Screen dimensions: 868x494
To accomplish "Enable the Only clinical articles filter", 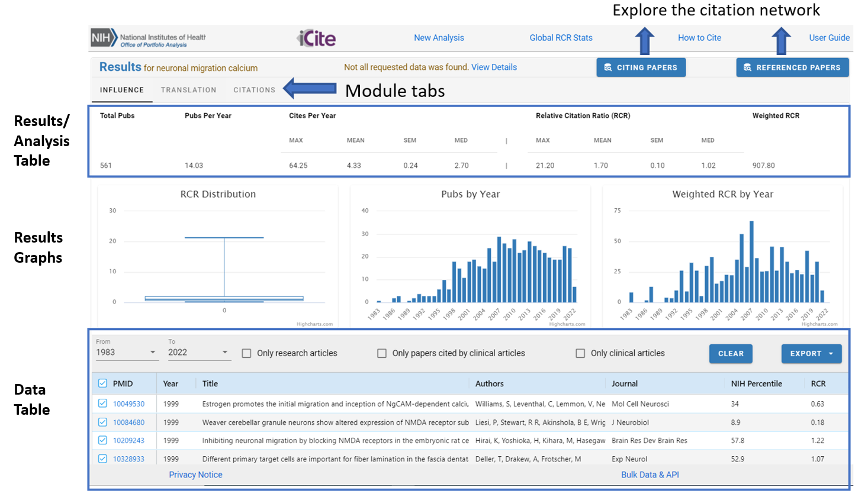I will pyautogui.click(x=580, y=353).
